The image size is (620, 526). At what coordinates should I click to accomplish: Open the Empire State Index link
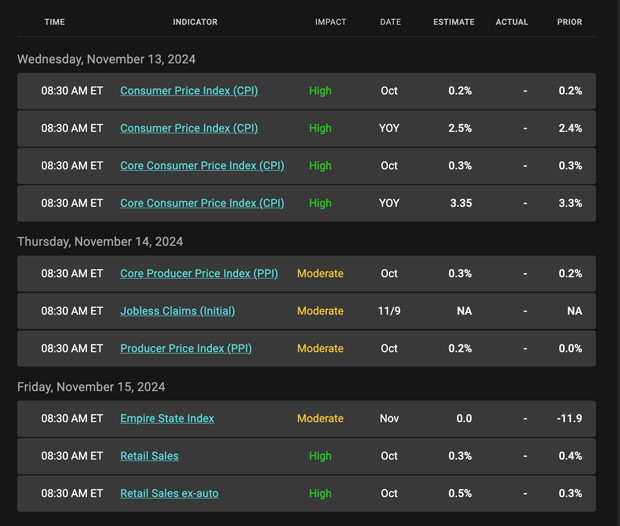[167, 418]
